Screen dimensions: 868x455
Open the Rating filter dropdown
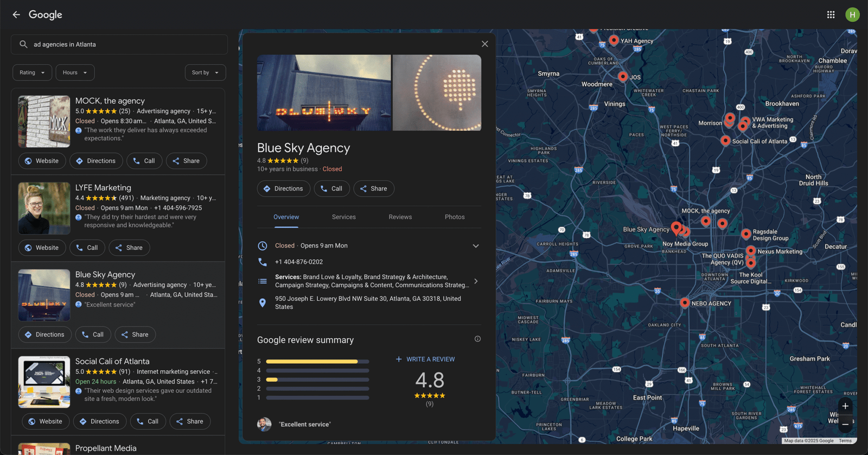click(x=33, y=73)
